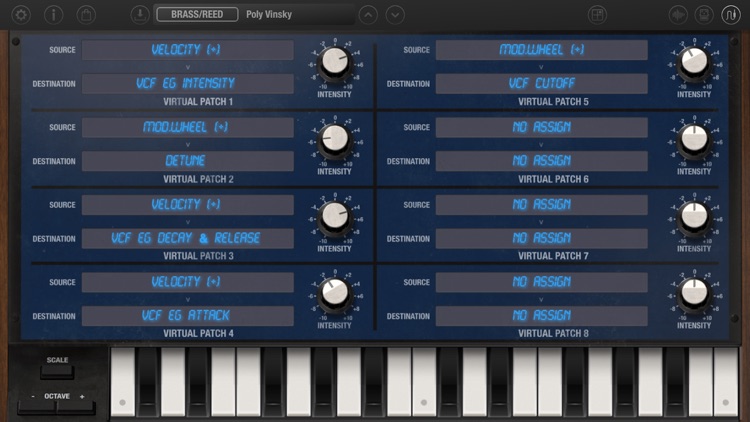750x422 pixels.
Task: Click Virtual Patch 1 intensity knob
Action: click(x=335, y=62)
